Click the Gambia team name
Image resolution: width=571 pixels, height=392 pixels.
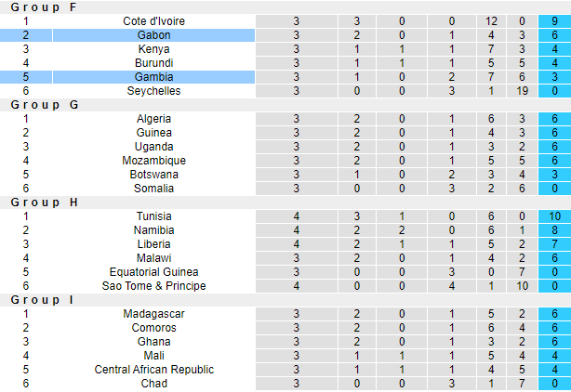(x=153, y=77)
